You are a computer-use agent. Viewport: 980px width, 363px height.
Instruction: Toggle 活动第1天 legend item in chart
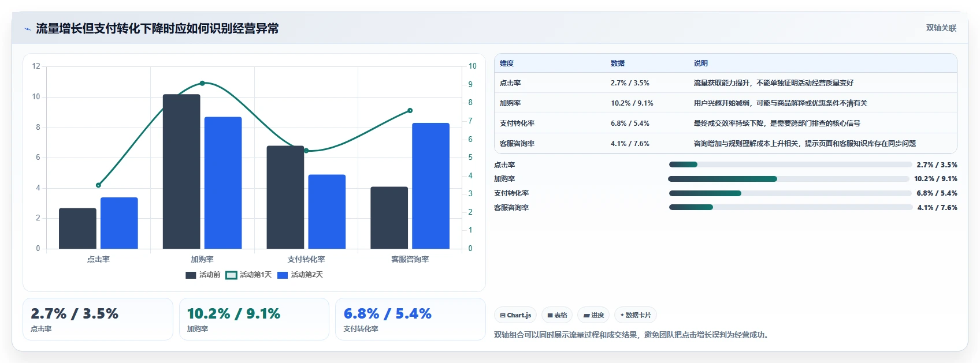point(248,275)
